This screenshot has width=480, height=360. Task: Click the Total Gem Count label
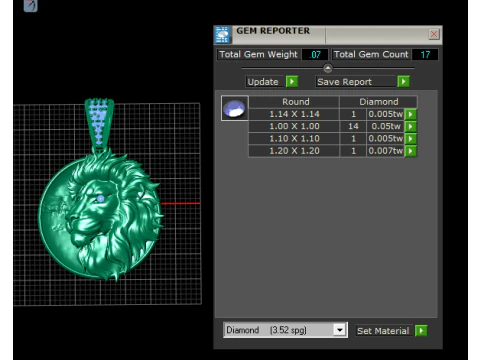[371, 54]
